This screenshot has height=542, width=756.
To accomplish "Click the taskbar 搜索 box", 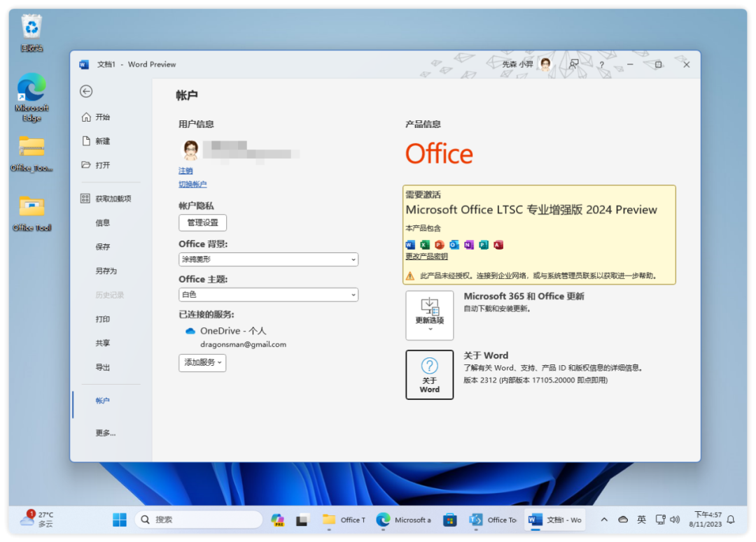I will tap(199, 520).
